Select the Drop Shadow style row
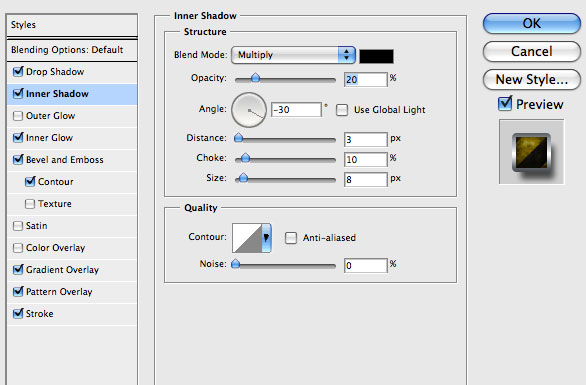Screen dimensions: 586x385 (x=72, y=72)
